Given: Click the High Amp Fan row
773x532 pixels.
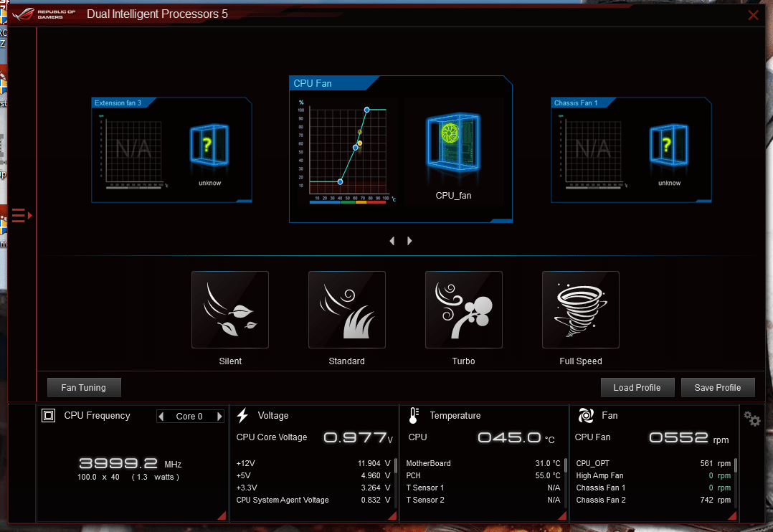Looking at the screenshot, I should coord(653,476).
